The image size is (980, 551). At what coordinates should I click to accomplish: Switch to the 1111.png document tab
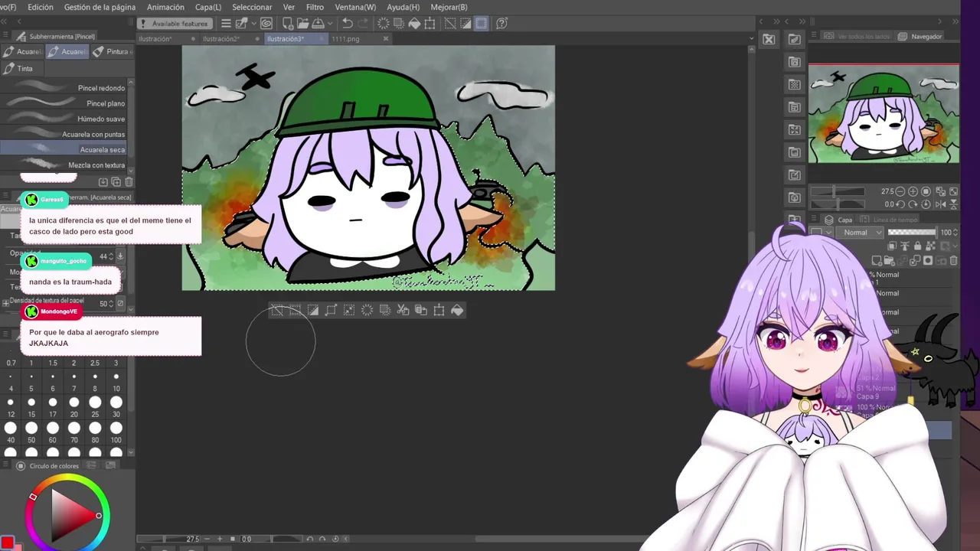point(345,38)
